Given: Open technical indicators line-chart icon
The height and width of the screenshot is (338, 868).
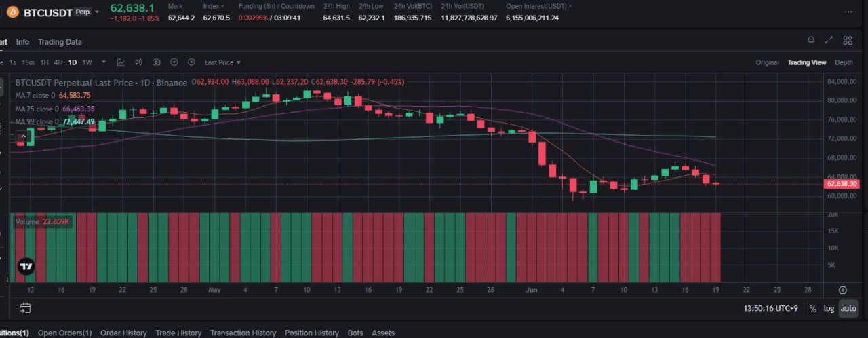Looking at the screenshot, I should coord(121,62).
